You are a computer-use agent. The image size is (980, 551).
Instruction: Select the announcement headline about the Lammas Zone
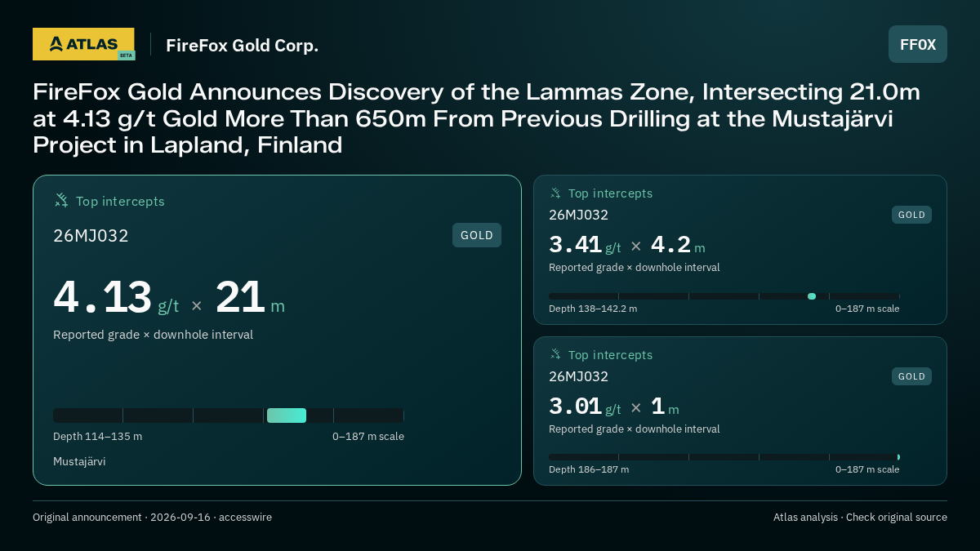pos(476,118)
